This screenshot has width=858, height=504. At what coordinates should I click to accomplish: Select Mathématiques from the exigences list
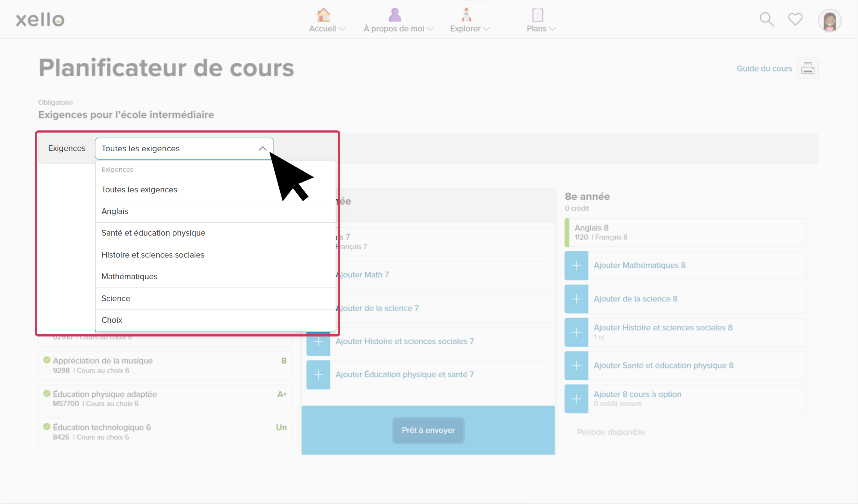(129, 277)
